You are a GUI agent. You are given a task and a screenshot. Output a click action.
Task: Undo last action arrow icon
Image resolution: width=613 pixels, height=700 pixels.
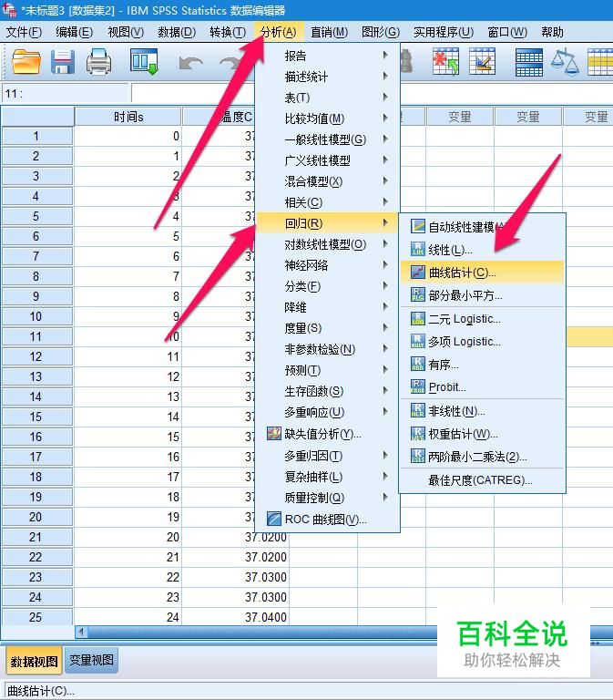point(191,64)
